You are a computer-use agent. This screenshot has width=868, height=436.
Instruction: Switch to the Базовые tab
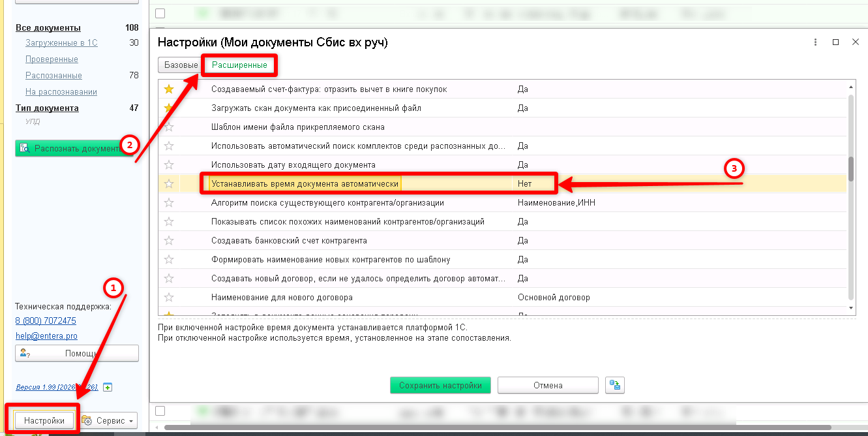(181, 65)
